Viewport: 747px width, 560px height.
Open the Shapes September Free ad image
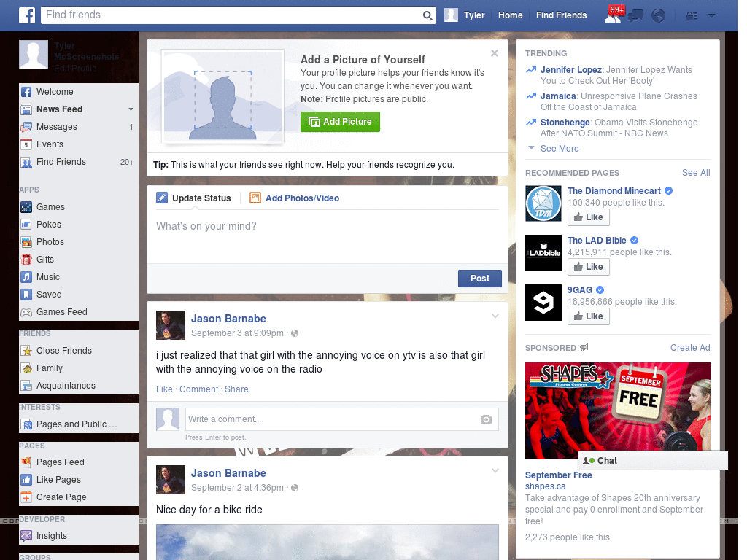(617, 411)
